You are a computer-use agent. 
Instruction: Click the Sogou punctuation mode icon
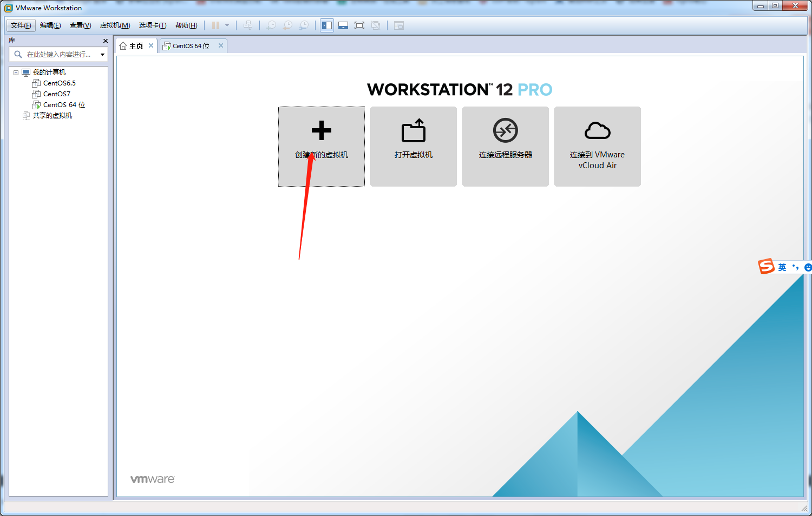click(795, 267)
